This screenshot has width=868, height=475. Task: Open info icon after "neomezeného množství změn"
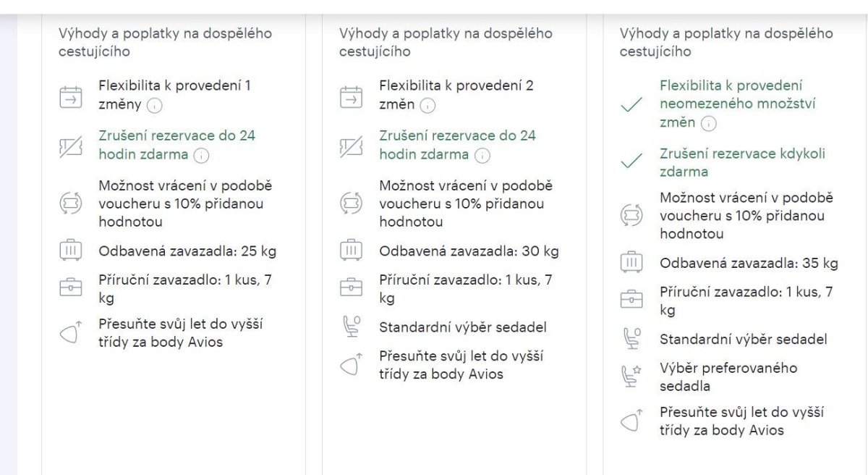[x=708, y=123]
